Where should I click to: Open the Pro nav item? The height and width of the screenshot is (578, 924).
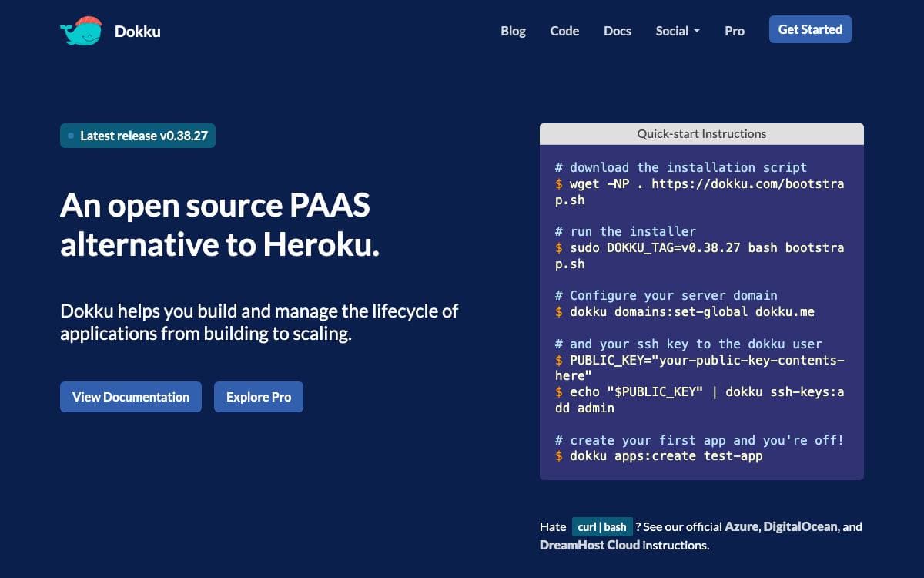[x=735, y=31]
